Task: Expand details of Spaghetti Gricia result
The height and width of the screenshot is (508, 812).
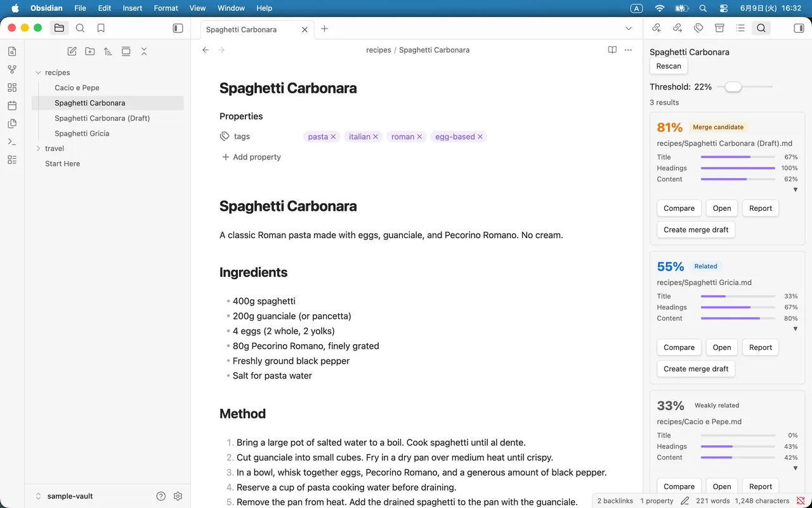Action: tap(796, 329)
